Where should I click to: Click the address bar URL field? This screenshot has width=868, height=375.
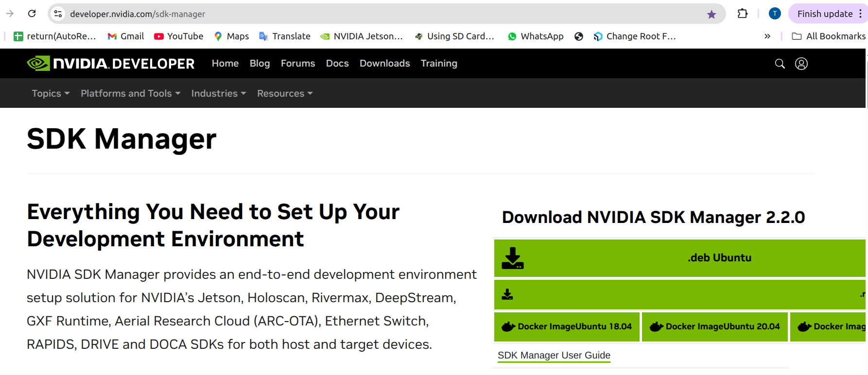point(340,14)
